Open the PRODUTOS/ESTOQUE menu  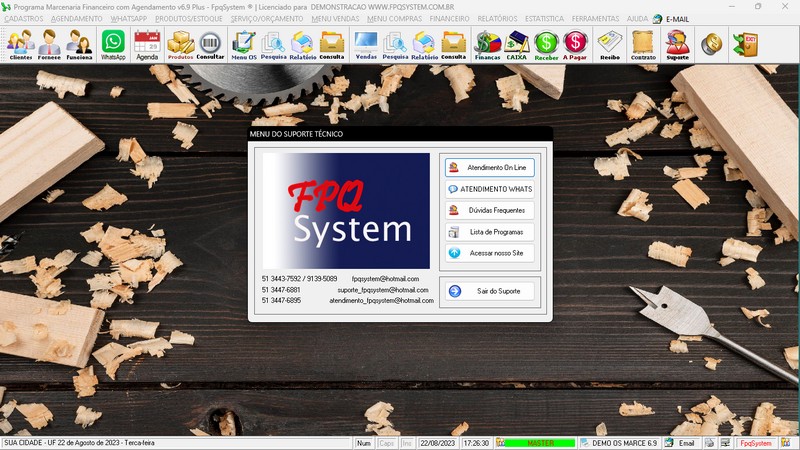pyautogui.click(x=189, y=19)
